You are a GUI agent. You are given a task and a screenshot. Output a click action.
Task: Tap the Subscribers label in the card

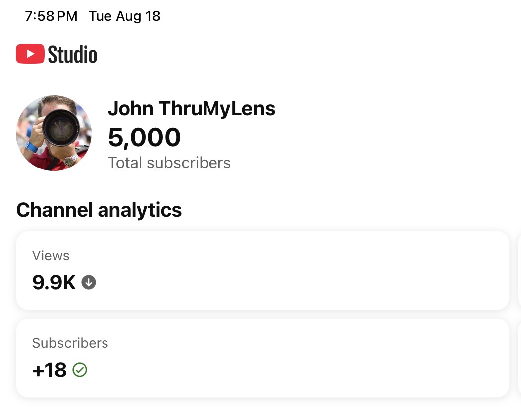pos(70,343)
